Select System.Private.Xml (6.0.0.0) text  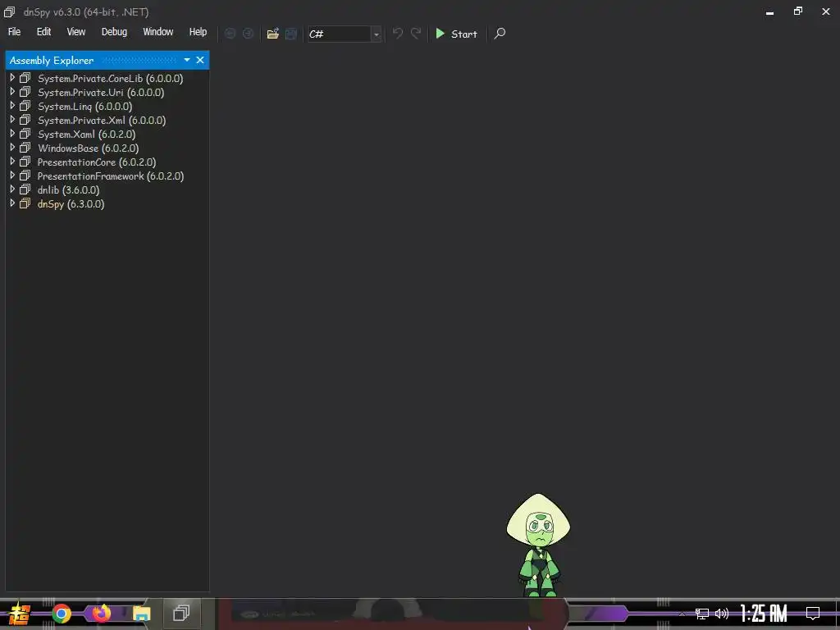(102, 120)
